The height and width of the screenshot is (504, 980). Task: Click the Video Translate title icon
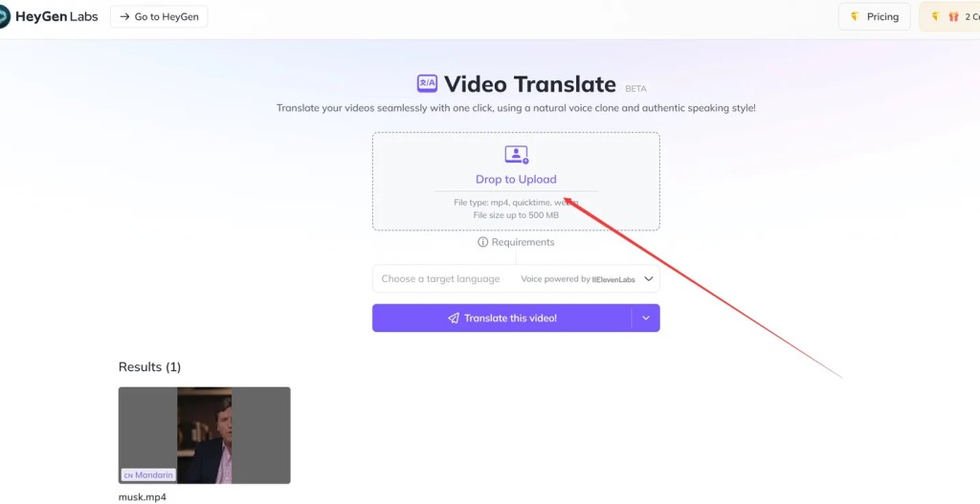(427, 83)
